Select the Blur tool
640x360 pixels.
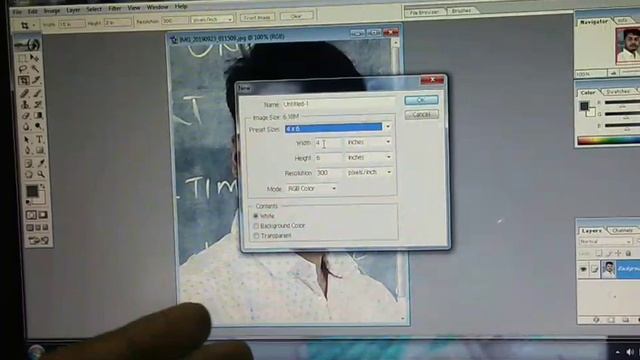point(26,127)
